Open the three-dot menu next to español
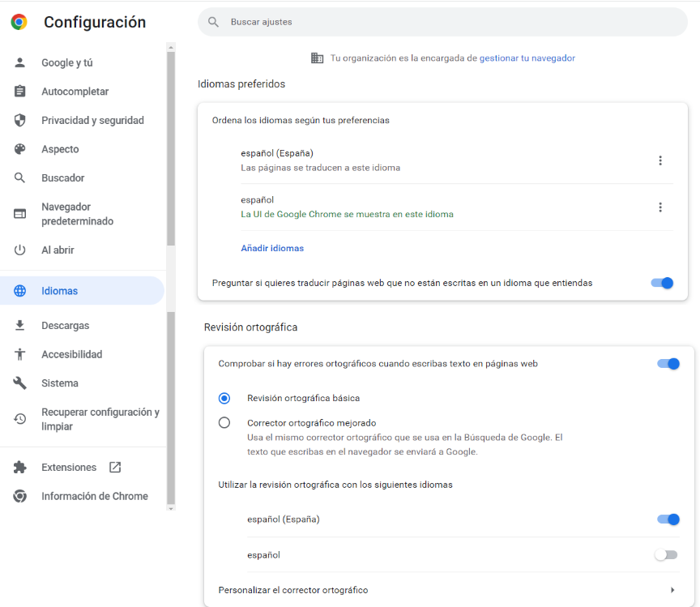The image size is (700, 607). point(660,207)
